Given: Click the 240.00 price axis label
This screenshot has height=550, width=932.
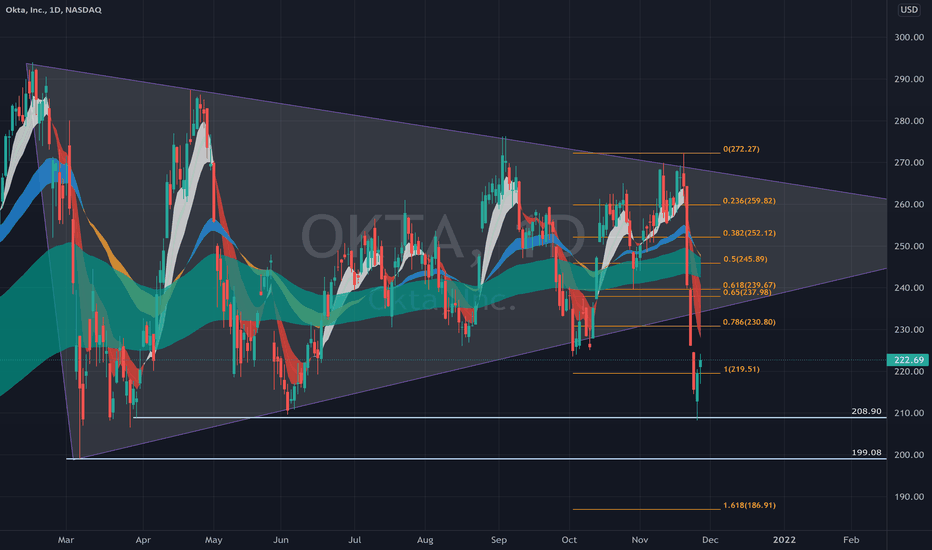Looking at the screenshot, I should tap(909, 288).
